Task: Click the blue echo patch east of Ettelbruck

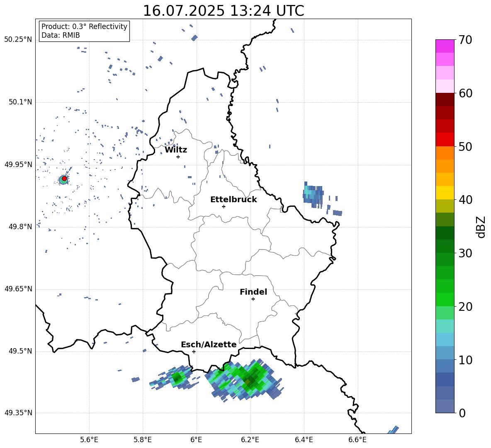Action: click(313, 195)
